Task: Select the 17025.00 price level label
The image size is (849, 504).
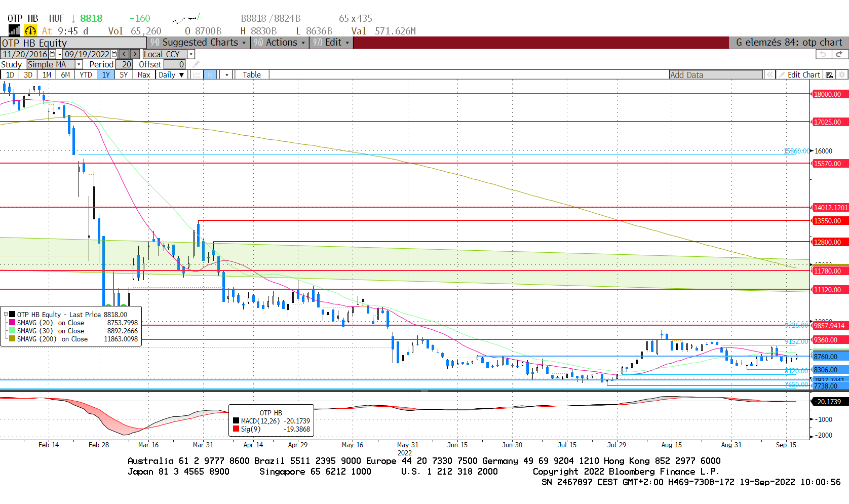Action: (x=830, y=122)
